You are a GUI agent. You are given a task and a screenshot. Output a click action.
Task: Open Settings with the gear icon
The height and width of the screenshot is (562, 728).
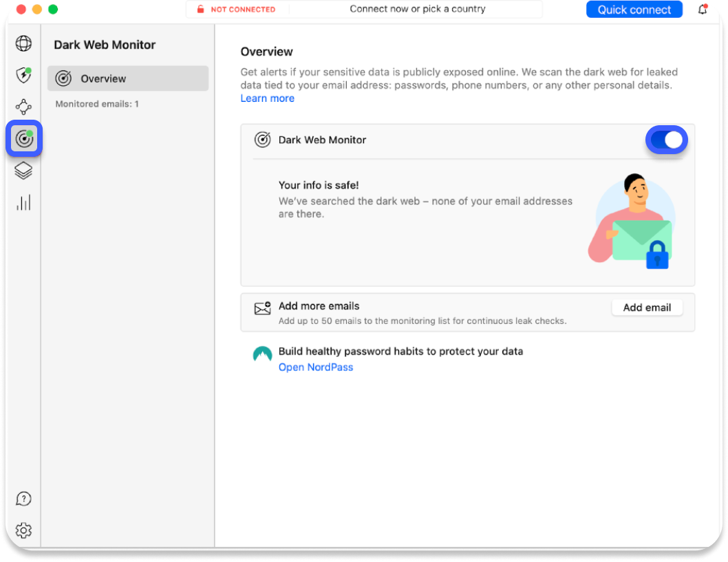(x=23, y=530)
